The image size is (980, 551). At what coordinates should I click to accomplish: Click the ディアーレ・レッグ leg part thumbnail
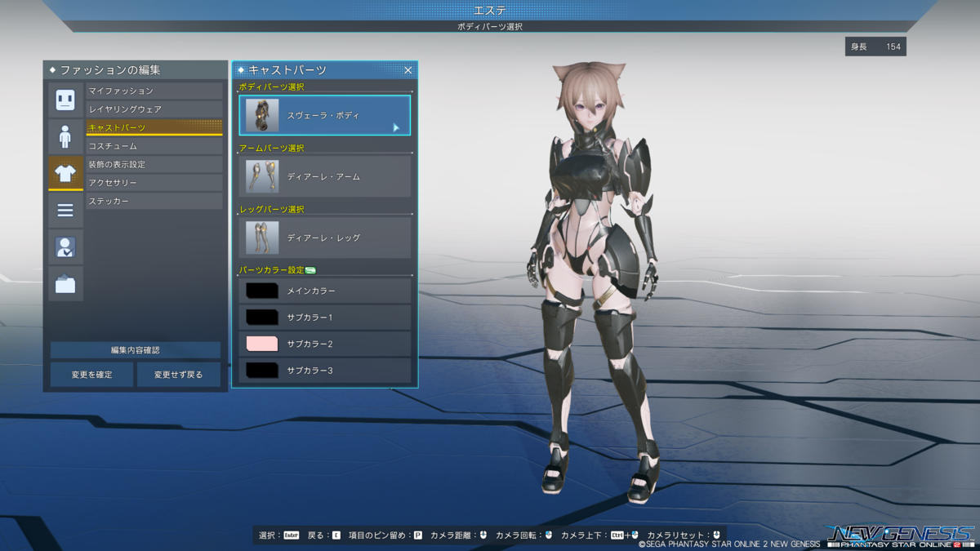click(262, 238)
